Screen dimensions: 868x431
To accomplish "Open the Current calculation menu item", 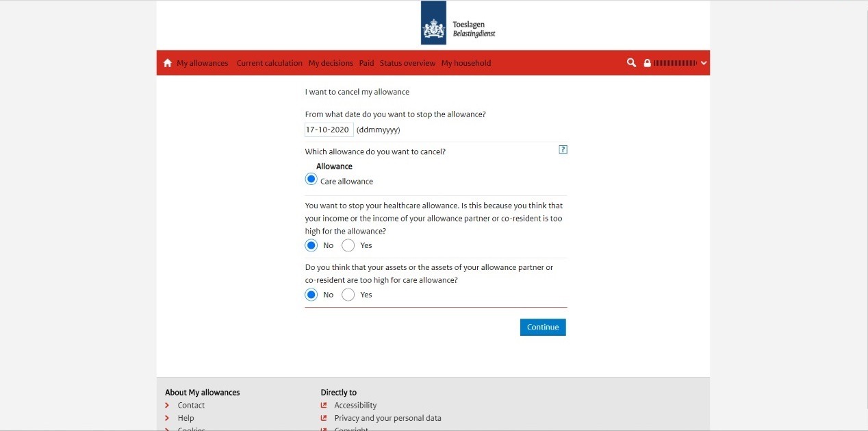I will tap(269, 63).
